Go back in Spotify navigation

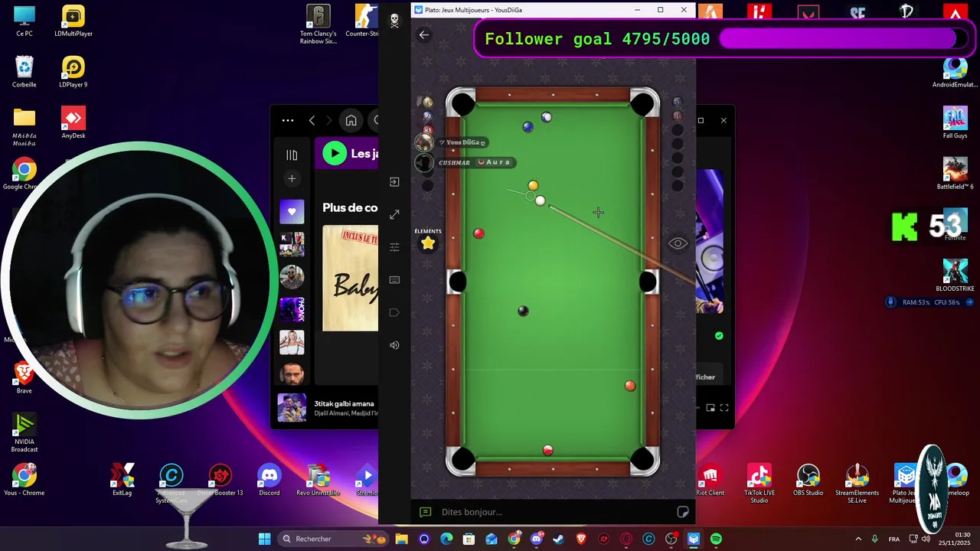tap(312, 120)
